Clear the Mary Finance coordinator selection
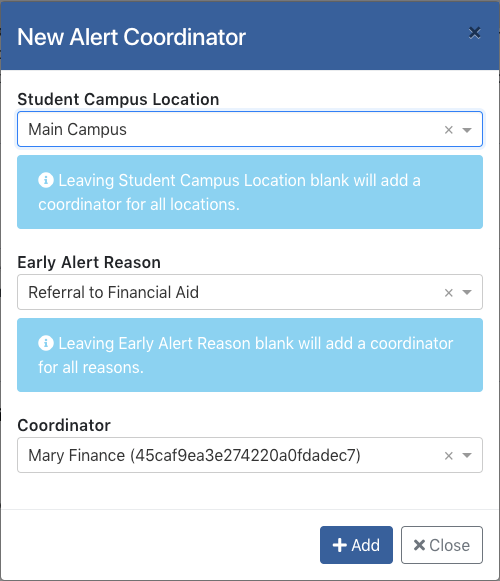Screen dimensions: 500x581 [x=448, y=456]
